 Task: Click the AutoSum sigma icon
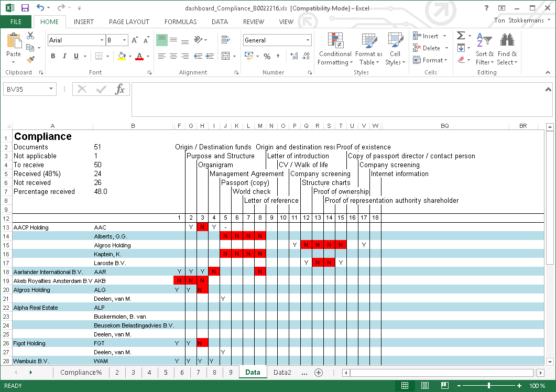click(461, 36)
